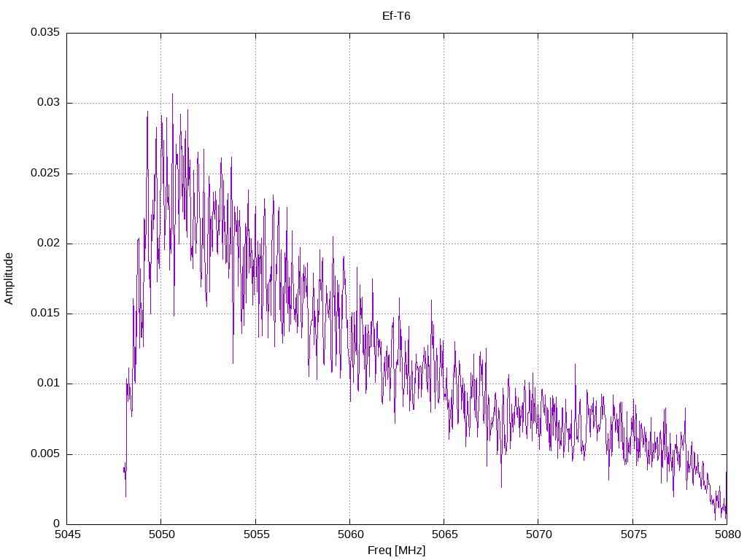747x560 pixels.
Task: Click the 5045 x-axis tick label
Action: 68,534
